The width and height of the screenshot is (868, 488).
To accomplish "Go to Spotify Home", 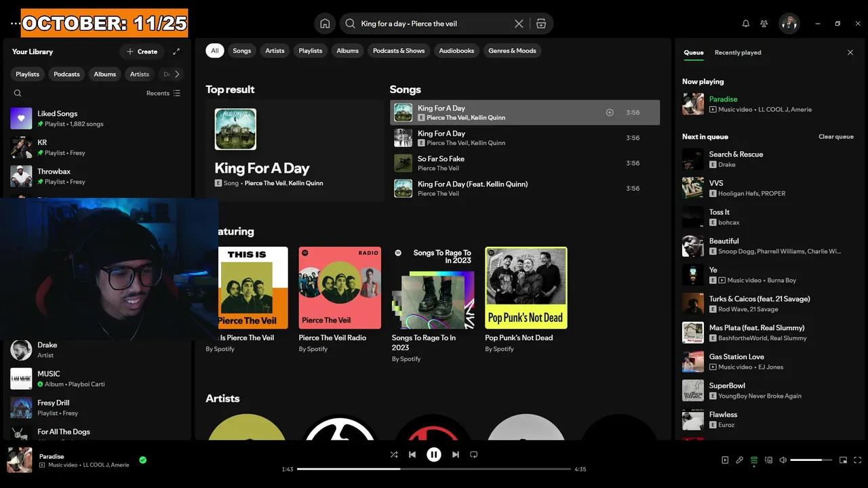I will [x=325, y=24].
